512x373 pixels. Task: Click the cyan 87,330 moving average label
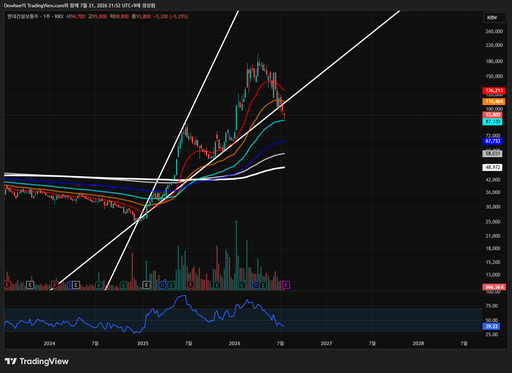(493, 122)
